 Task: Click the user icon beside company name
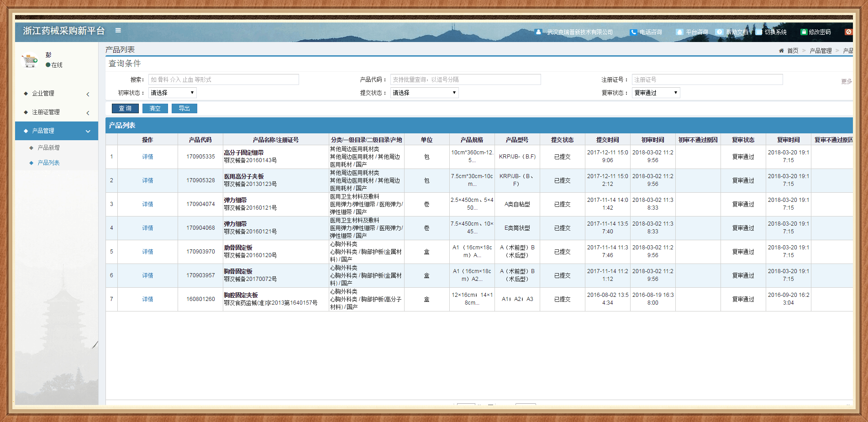click(538, 32)
